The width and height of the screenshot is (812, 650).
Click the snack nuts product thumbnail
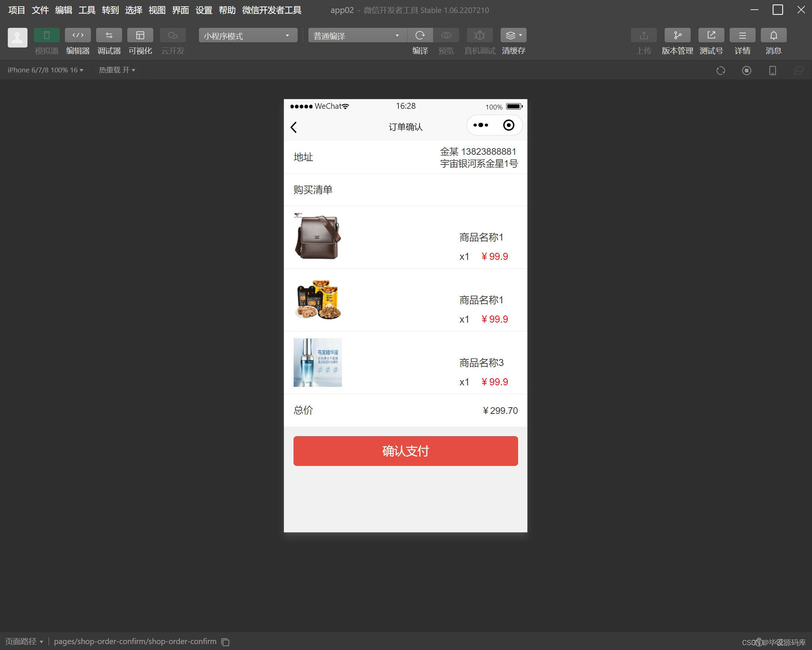(318, 300)
